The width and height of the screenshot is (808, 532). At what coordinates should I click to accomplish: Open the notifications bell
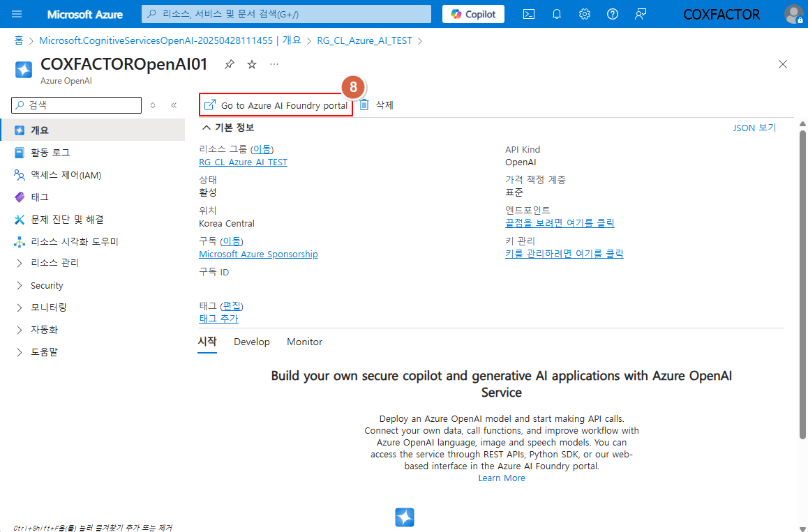[557, 14]
